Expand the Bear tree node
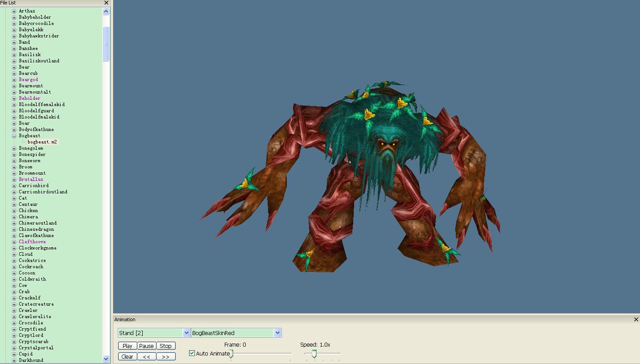 14,67
